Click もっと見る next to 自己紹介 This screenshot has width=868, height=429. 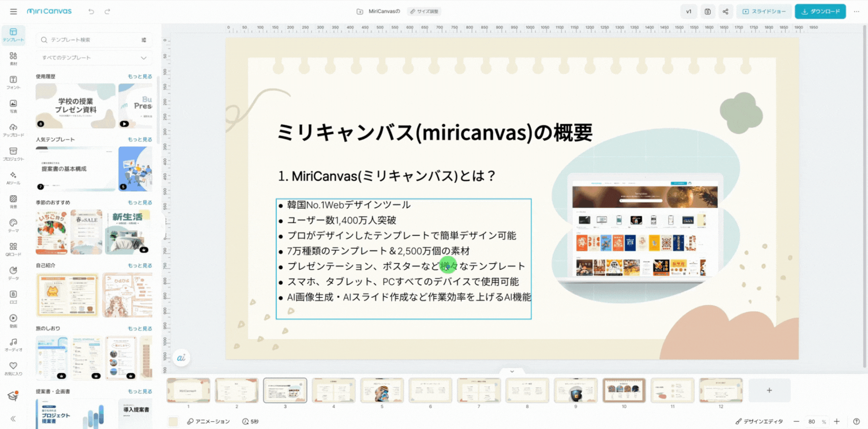pos(140,266)
